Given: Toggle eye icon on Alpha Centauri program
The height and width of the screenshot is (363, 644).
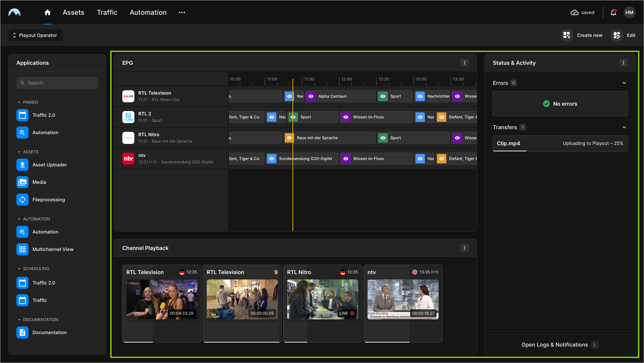Looking at the screenshot, I should pyautogui.click(x=311, y=96).
